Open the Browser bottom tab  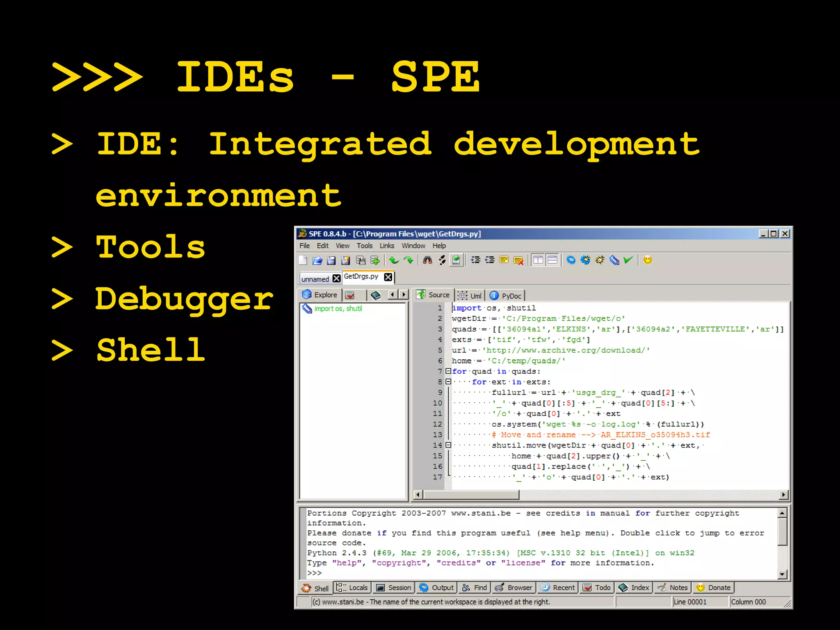click(513, 588)
